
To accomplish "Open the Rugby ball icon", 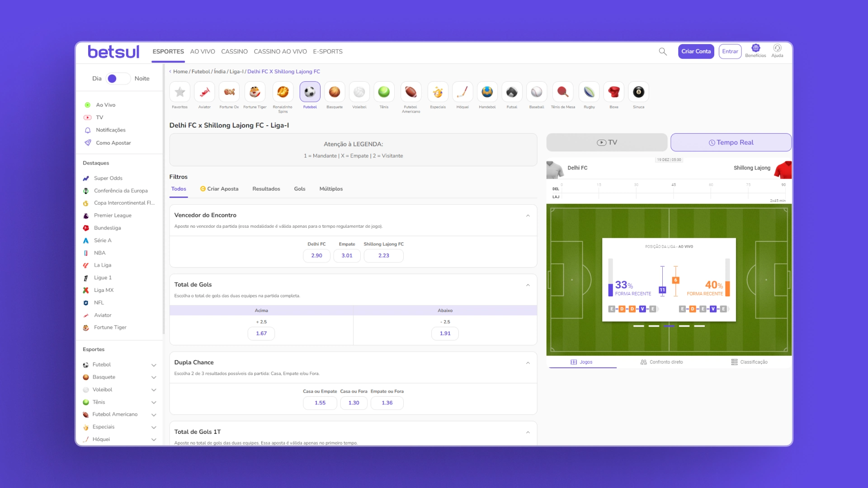I will point(589,92).
